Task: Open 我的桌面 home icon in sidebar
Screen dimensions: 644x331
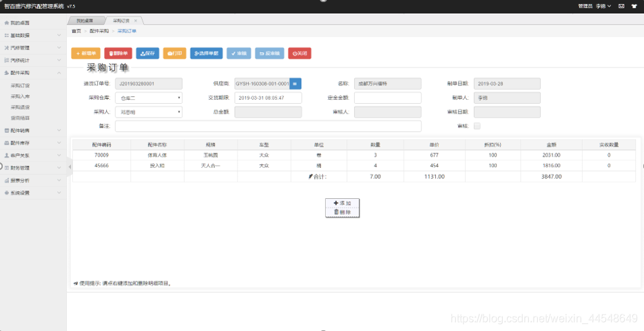Action: coord(6,23)
